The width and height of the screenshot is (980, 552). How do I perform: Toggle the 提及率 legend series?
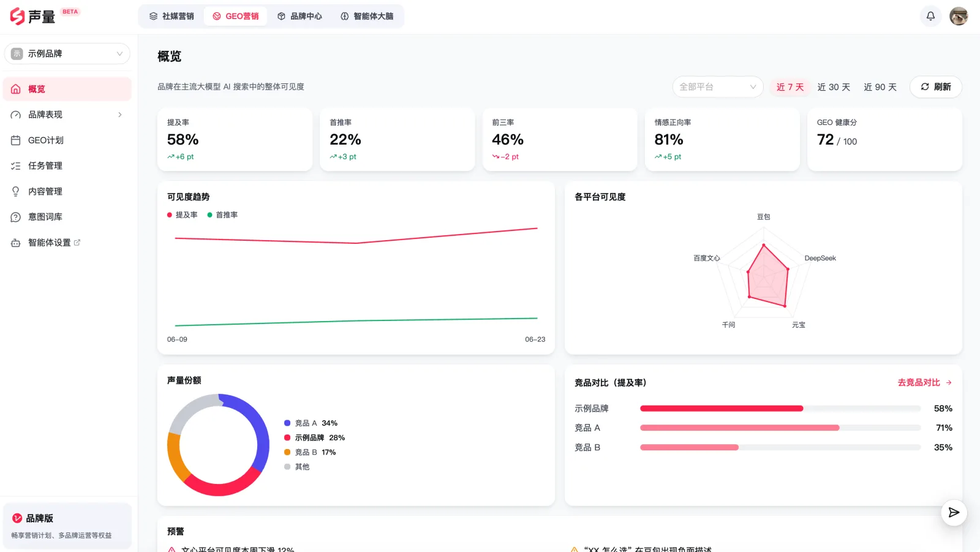[183, 215]
